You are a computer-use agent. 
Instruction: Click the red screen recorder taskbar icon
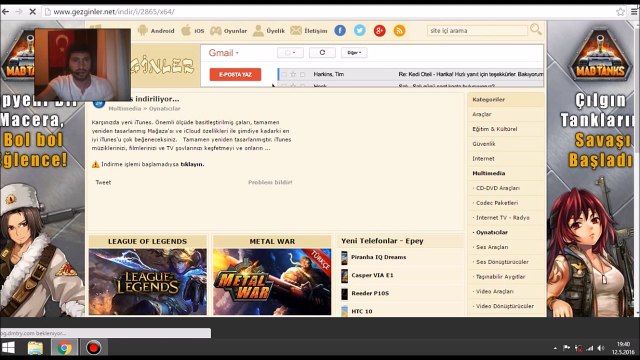(93, 348)
